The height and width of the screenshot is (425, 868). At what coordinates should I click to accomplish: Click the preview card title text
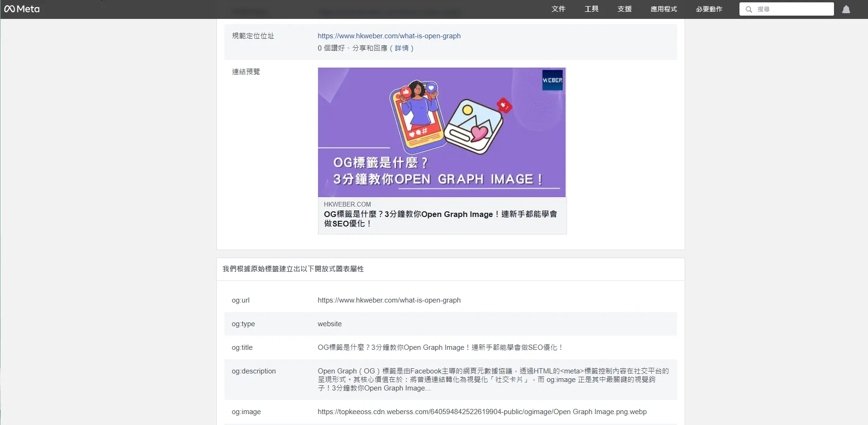tap(440, 219)
